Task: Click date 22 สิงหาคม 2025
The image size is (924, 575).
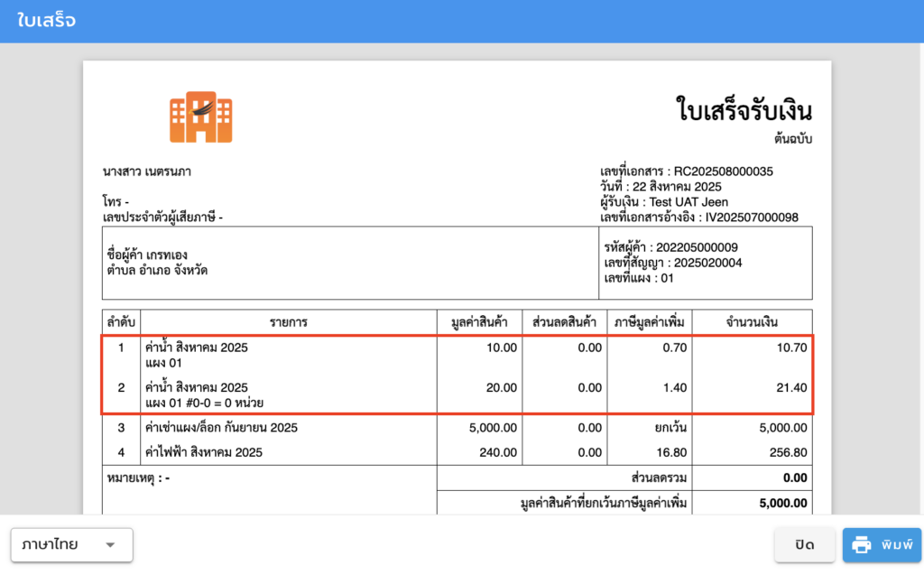Action: click(677, 187)
